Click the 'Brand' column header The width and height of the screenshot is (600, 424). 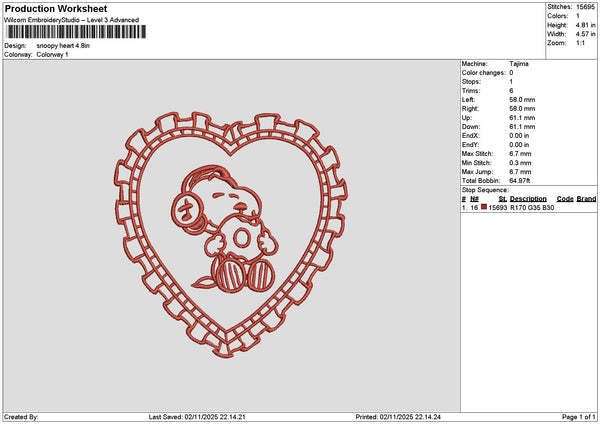click(x=586, y=199)
